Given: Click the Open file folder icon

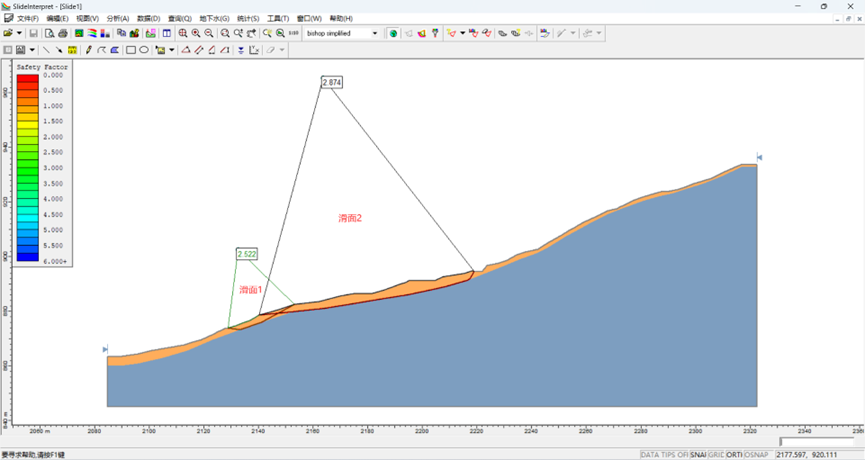Looking at the screenshot, I should click(x=8, y=33).
